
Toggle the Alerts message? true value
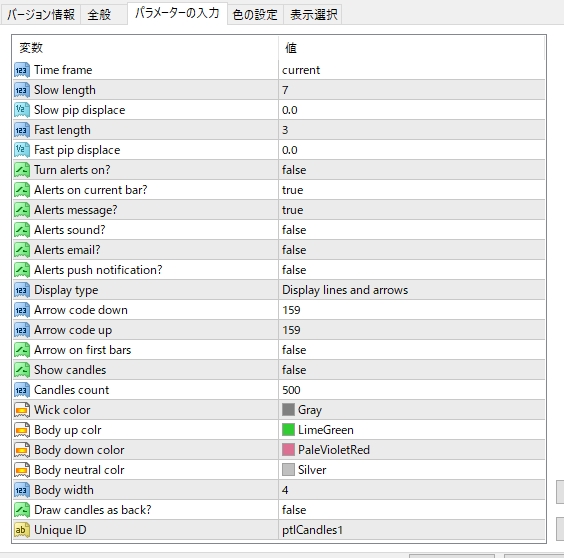tap(412, 210)
